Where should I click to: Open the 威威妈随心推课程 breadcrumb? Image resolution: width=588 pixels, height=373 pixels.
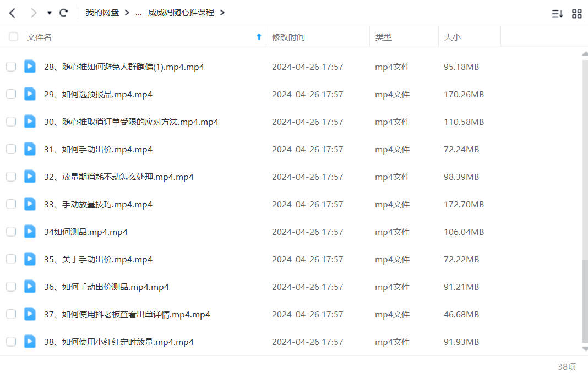click(181, 13)
